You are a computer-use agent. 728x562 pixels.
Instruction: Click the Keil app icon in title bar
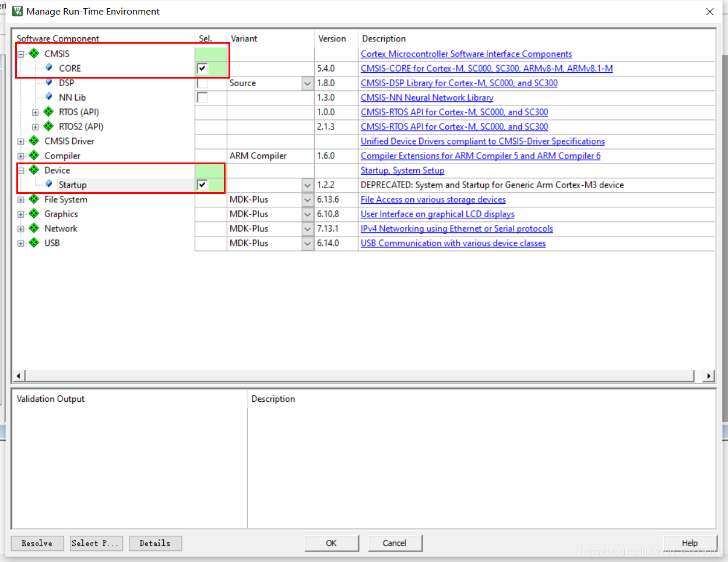(17, 11)
